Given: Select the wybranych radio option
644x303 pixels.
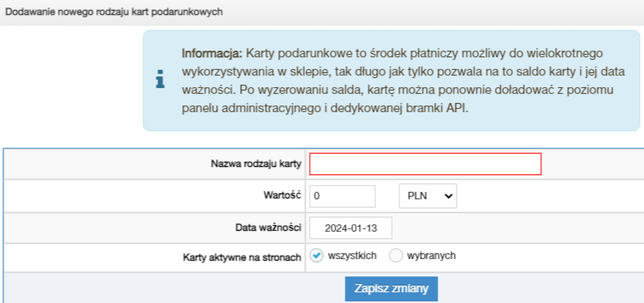Looking at the screenshot, I should [x=396, y=256].
